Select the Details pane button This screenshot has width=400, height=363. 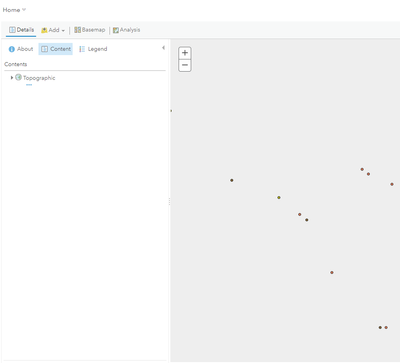click(x=21, y=30)
